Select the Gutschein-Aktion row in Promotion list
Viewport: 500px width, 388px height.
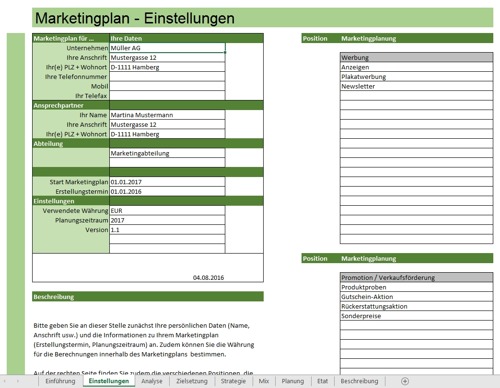point(416,297)
